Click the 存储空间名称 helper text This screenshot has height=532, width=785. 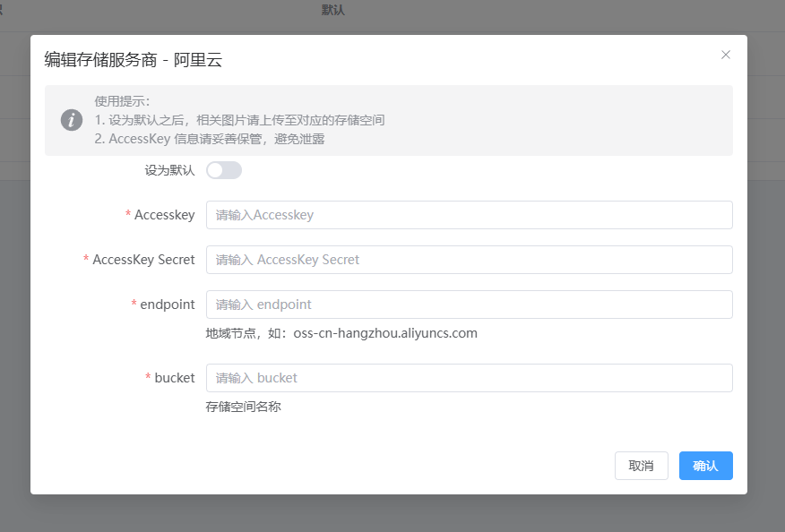click(244, 407)
